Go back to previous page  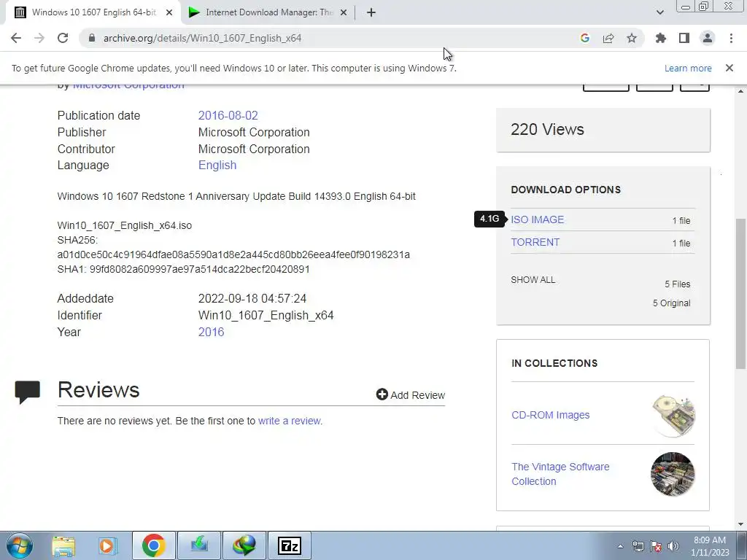coord(16,38)
